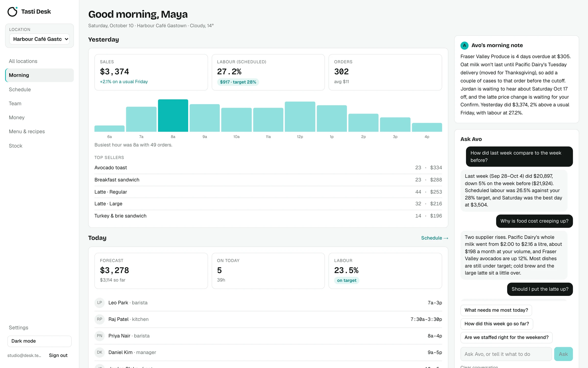Choose 'Are we staffed right for the weekend?'
Screen dimensions: 588x368
[x=506, y=337]
